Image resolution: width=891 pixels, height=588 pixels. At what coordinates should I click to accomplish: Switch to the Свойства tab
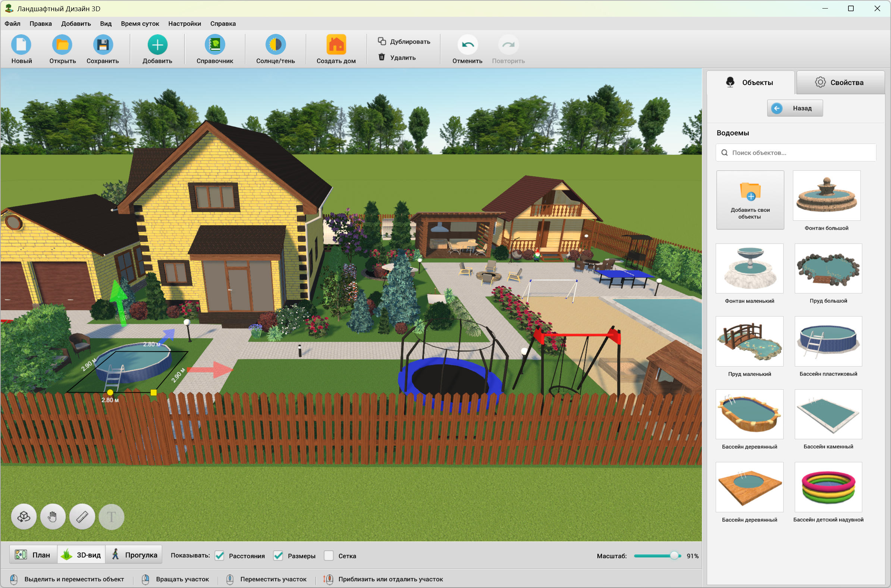point(840,82)
